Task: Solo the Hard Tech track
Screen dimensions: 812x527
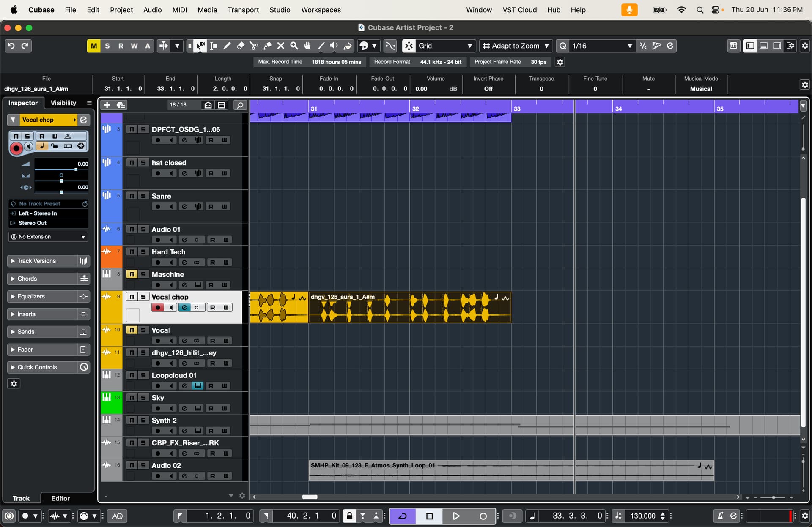Action: [143, 252]
